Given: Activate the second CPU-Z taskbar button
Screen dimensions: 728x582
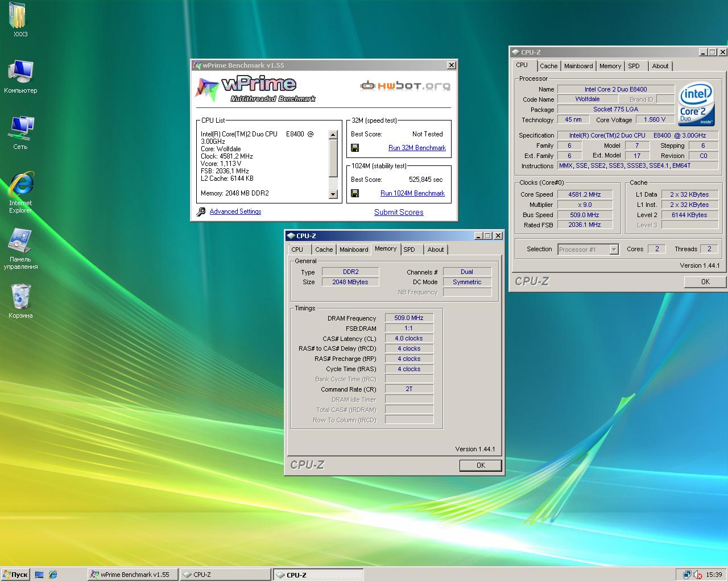Looking at the screenshot, I should 319,575.
